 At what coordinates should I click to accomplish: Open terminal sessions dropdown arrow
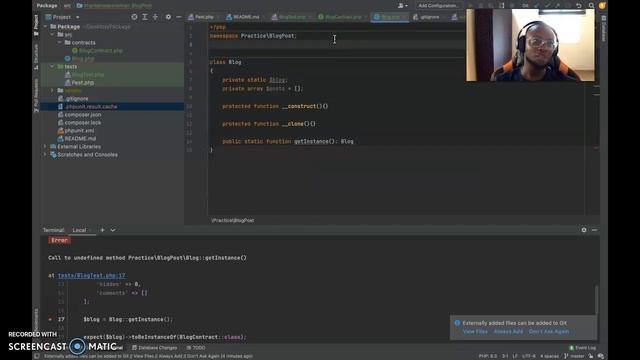point(113,230)
